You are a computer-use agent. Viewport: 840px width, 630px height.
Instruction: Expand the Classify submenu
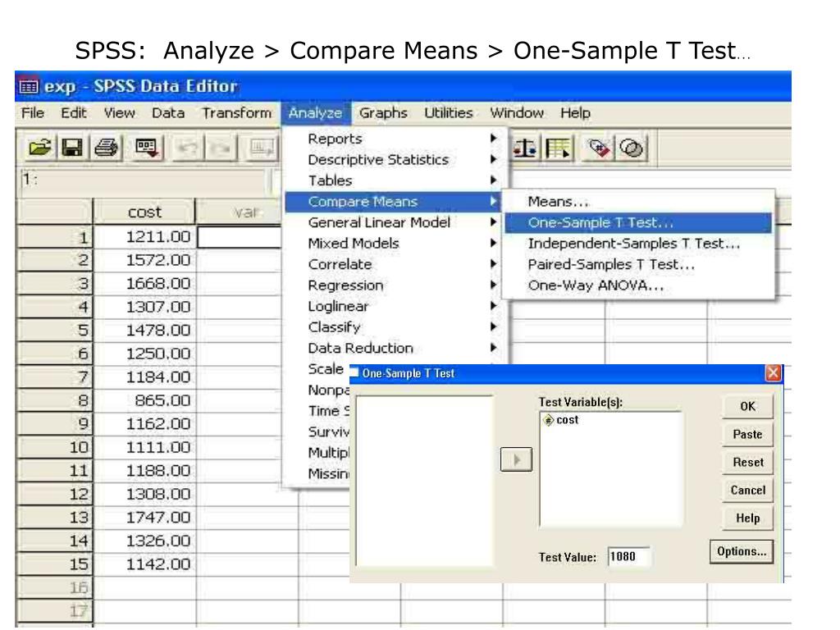(x=395, y=326)
